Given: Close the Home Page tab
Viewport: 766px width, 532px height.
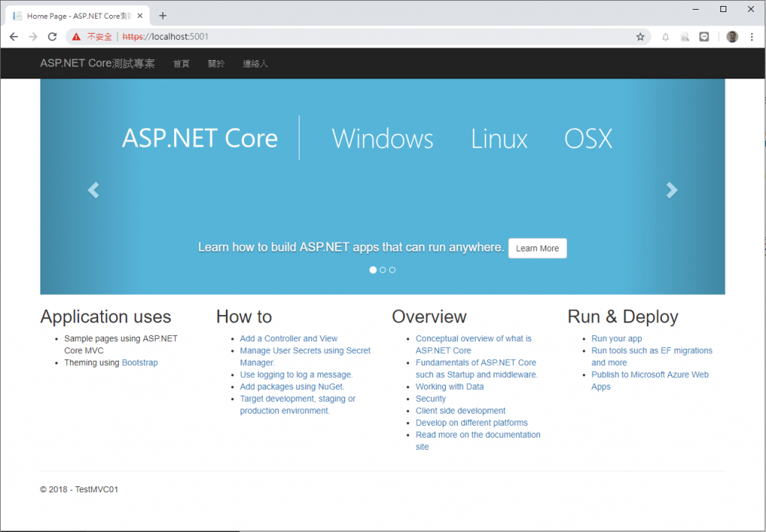Looking at the screenshot, I should click(140, 16).
